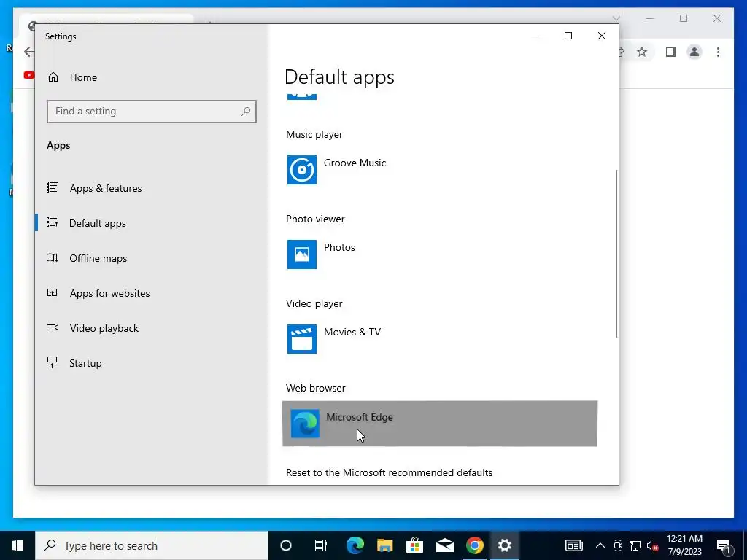Click the Settings gear on taskbar
This screenshot has height=560, width=747.
tap(505, 545)
